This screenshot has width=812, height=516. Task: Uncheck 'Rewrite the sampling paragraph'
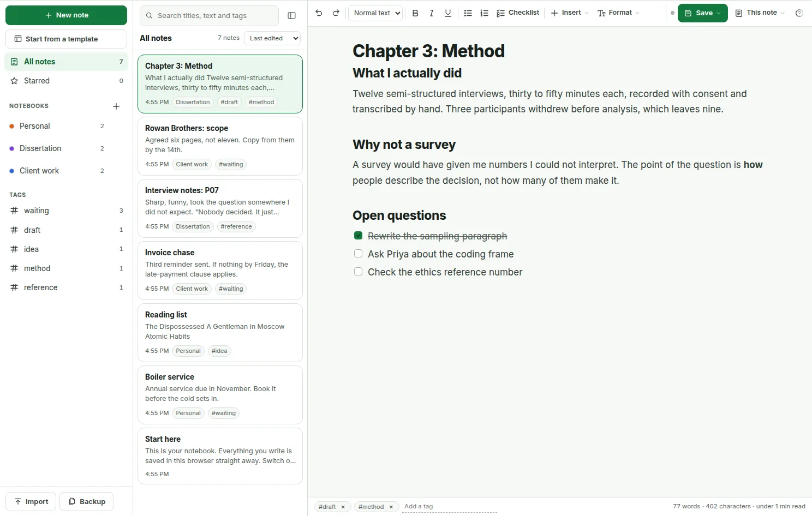click(x=358, y=236)
